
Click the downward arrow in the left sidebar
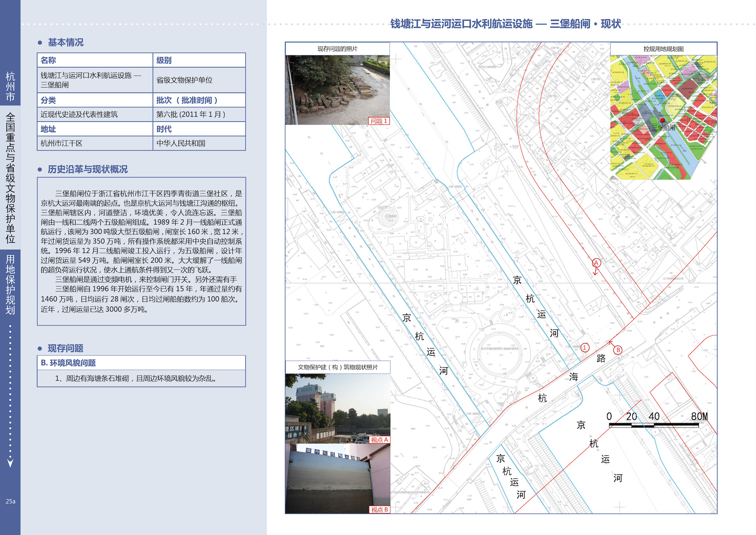click(x=10, y=463)
